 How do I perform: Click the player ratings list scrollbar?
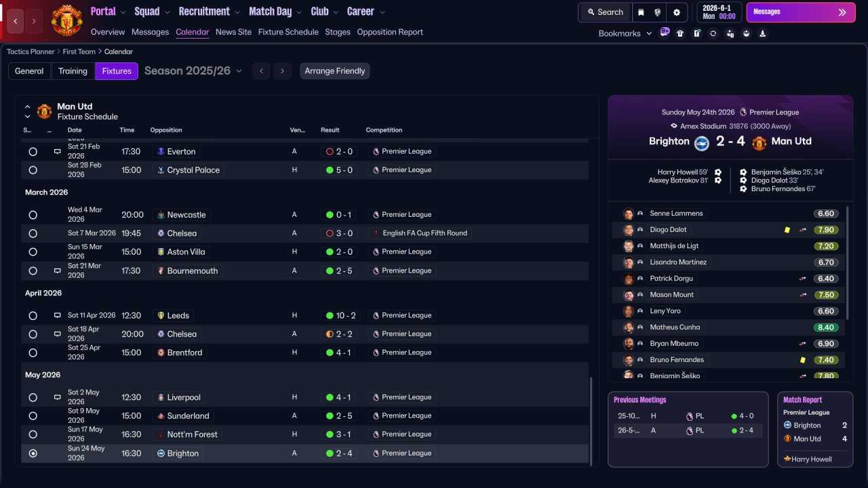[847, 262]
